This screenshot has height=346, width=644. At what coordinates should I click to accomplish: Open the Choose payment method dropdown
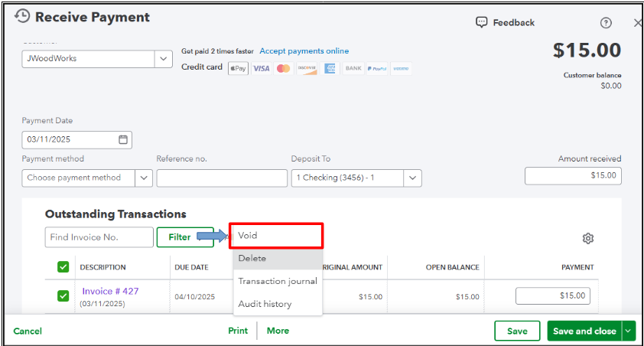point(144,178)
